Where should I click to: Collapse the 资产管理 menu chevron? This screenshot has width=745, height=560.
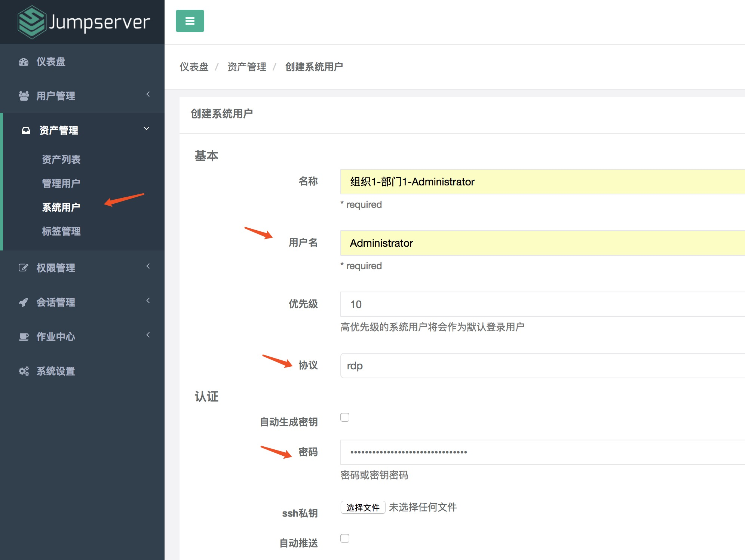point(147,129)
